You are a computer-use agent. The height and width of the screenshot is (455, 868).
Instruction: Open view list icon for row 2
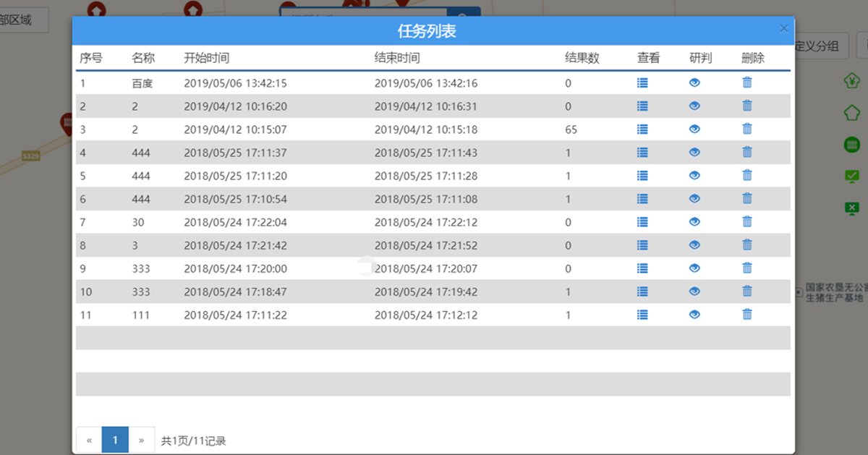(x=642, y=106)
